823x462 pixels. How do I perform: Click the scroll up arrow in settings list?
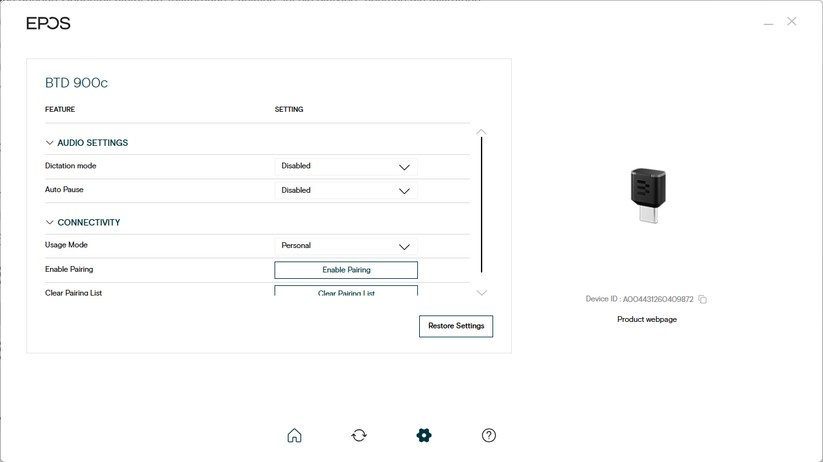[481, 132]
